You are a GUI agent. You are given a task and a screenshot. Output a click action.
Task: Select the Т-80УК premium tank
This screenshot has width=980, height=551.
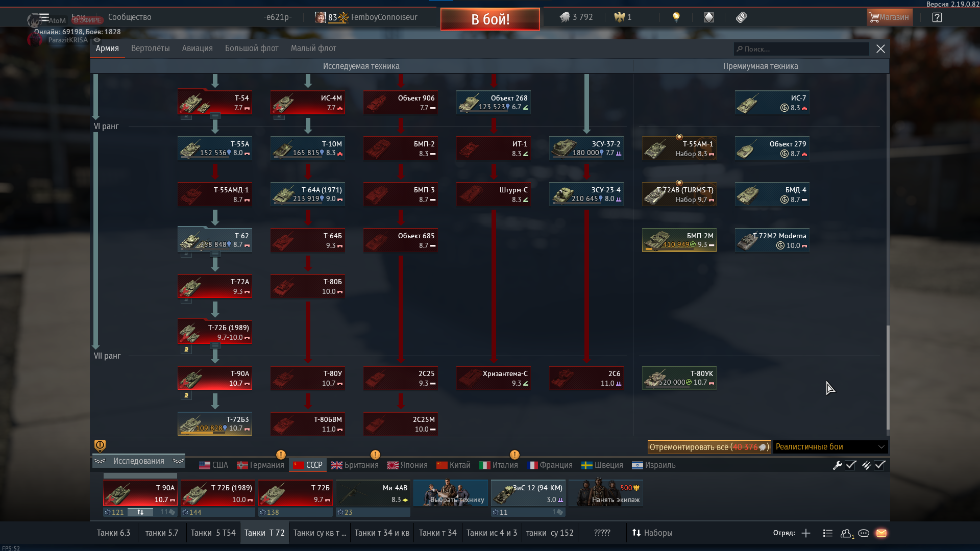[679, 378]
